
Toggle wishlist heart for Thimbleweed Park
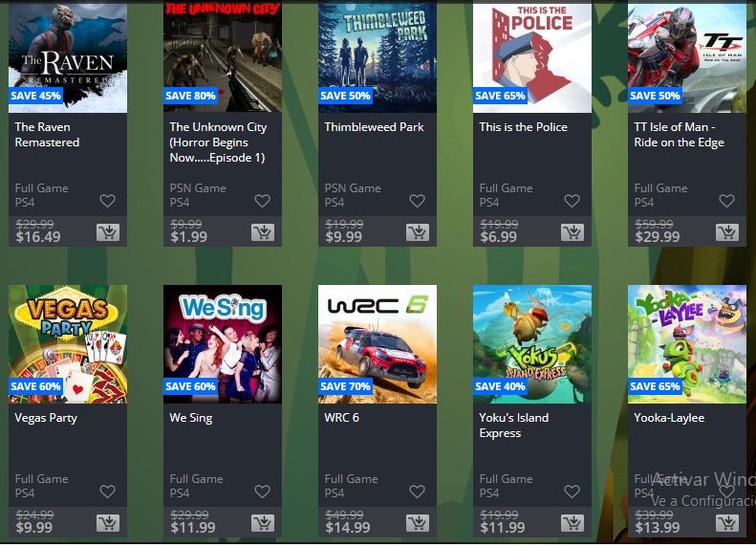(x=417, y=201)
